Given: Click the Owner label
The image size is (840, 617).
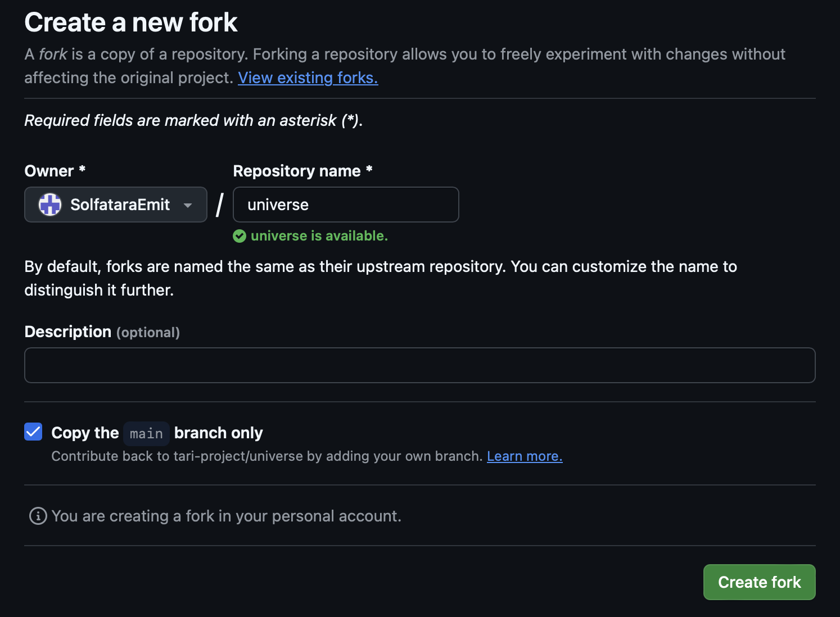Looking at the screenshot, I should tap(55, 171).
